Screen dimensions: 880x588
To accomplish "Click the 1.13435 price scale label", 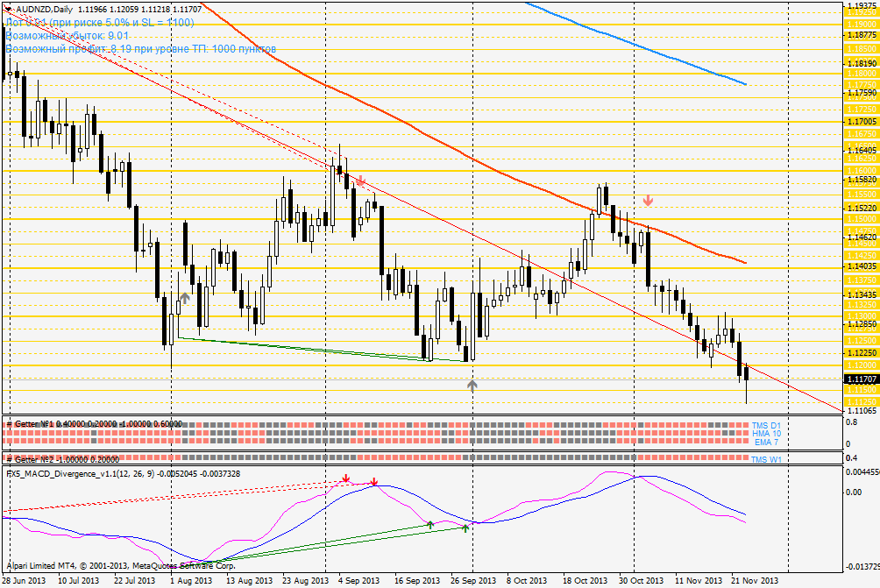I will (862, 295).
